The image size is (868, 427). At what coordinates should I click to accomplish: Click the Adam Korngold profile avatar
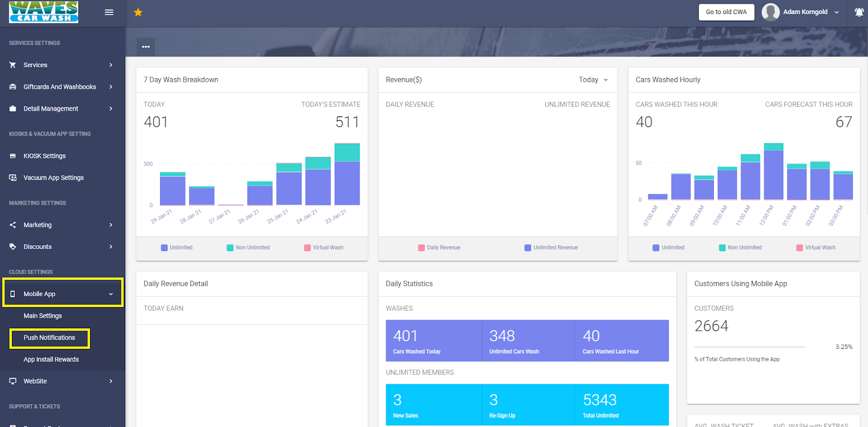point(770,12)
